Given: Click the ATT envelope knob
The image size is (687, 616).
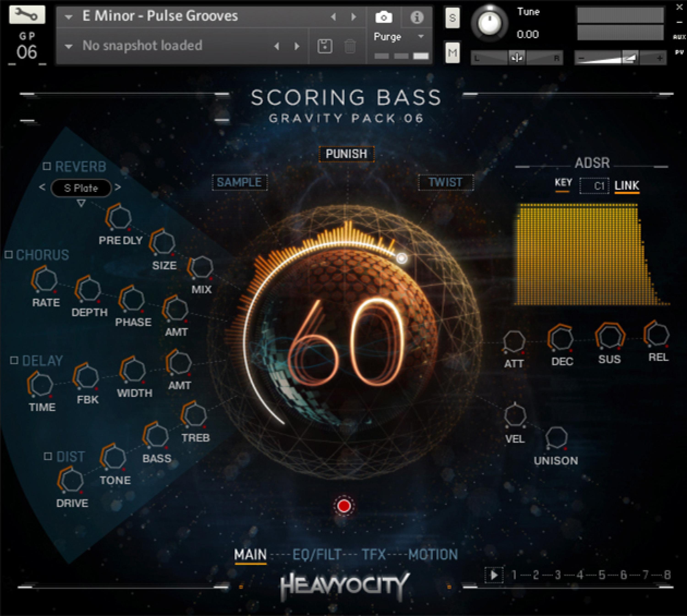Looking at the screenshot, I should [514, 341].
